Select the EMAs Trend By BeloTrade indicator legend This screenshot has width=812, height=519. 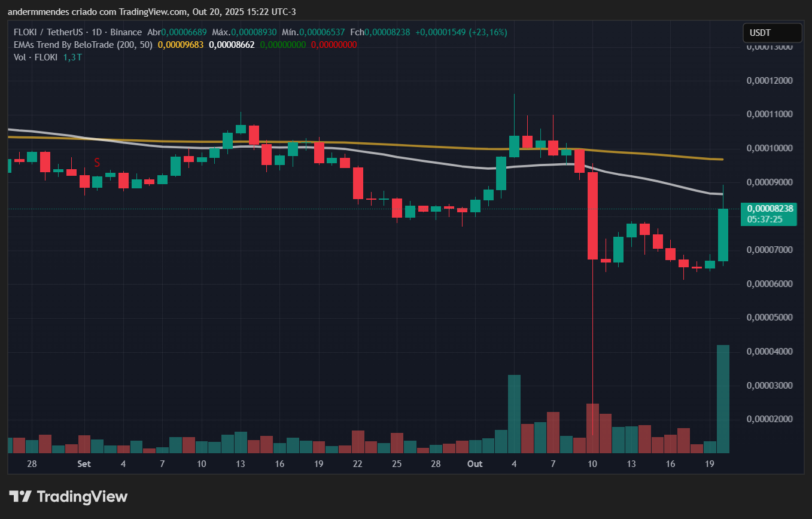[83, 45]
